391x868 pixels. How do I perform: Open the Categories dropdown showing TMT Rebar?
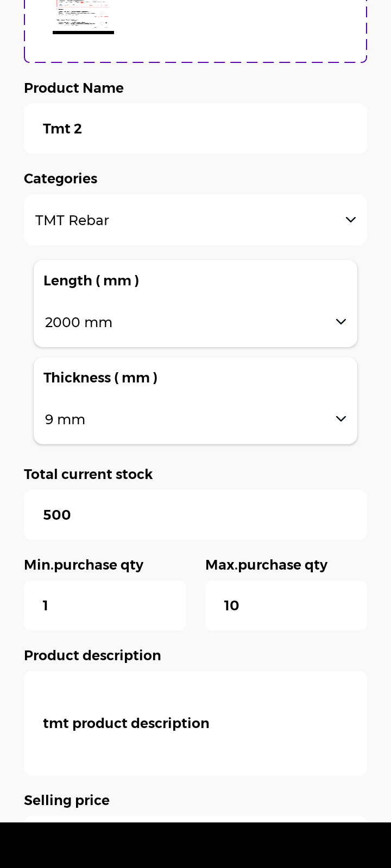tap(185, 220)
